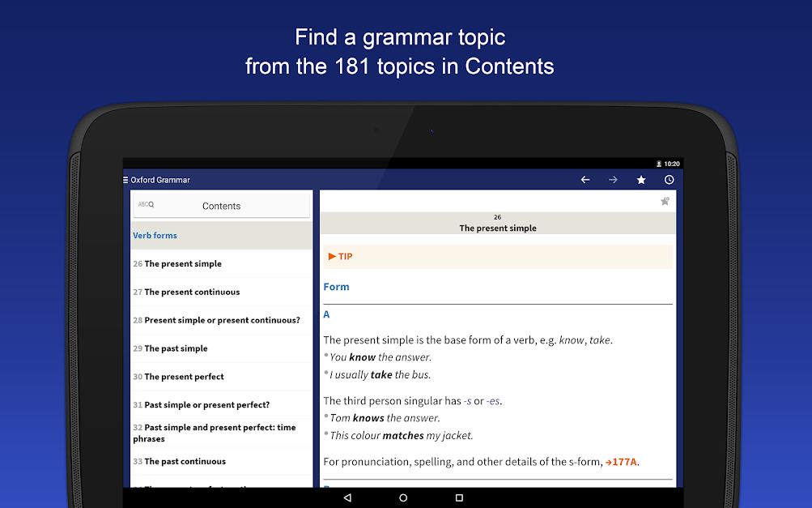The width and height of the screenshot is (812, 508).
Task: Open topic 33 The past continuous
Action: pos(221,461)
